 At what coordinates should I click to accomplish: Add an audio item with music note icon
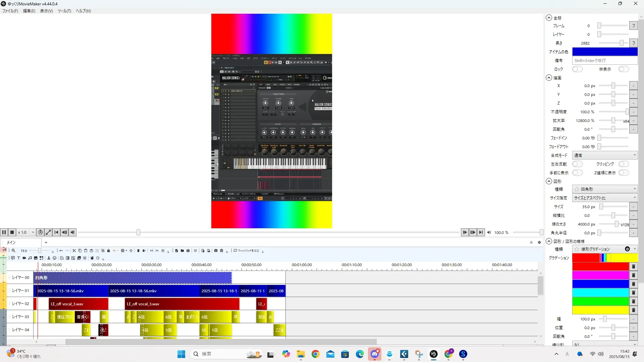pyautogui.click(x=30, y=258)
